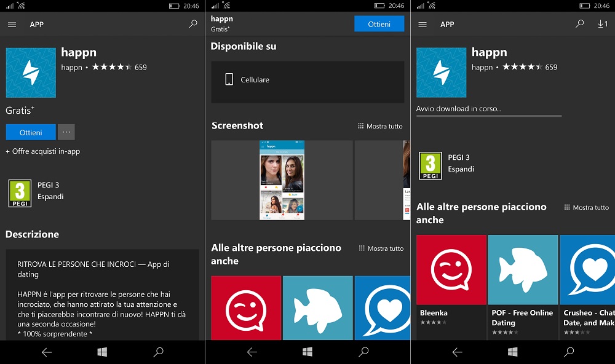Tap Gratis price label in left screen
This screenshot has width=615, height=364.
tap(20, 111)
